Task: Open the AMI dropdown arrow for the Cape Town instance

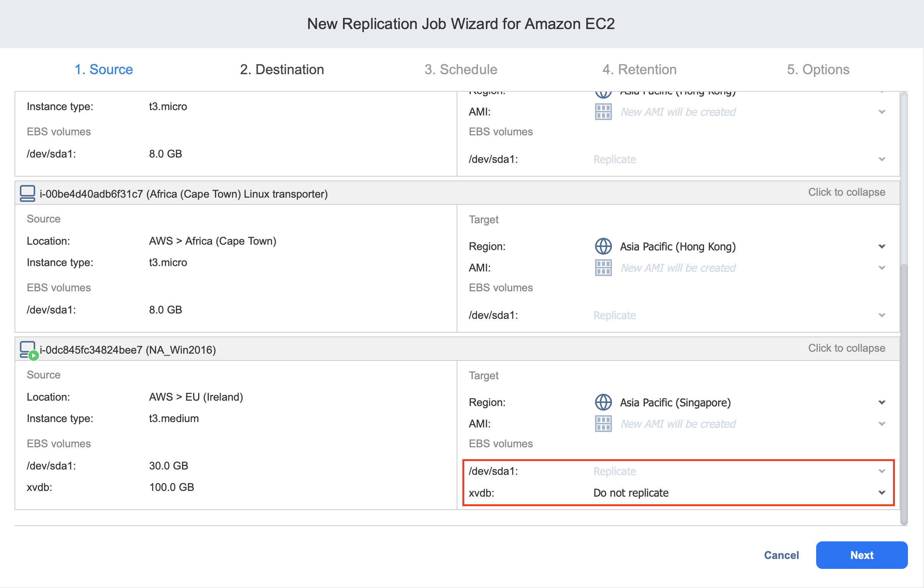Action: tap(882, 268)
